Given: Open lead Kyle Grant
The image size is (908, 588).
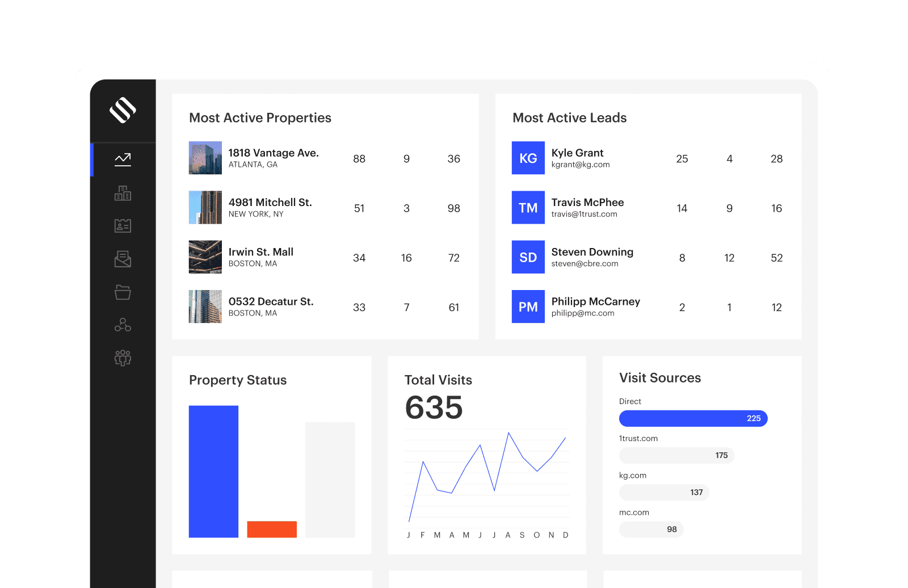Looking at the screenshot, I should [x=577, y=153].
